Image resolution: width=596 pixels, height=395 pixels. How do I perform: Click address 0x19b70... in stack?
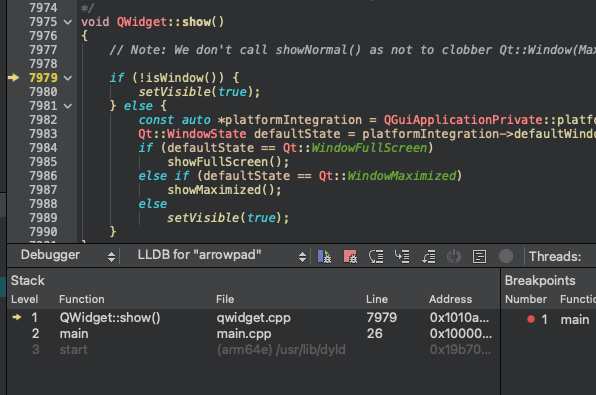click(460, 349)
